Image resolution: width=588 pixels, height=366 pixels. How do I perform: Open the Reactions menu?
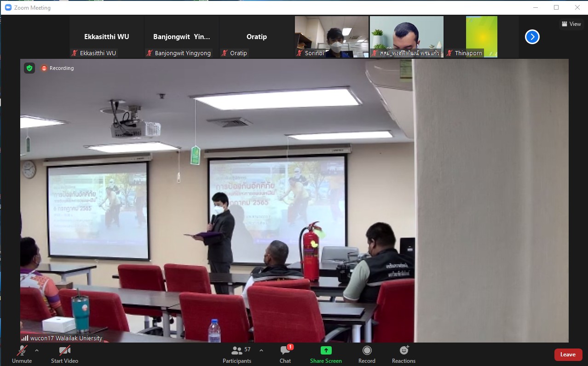[x=404, y=354]
